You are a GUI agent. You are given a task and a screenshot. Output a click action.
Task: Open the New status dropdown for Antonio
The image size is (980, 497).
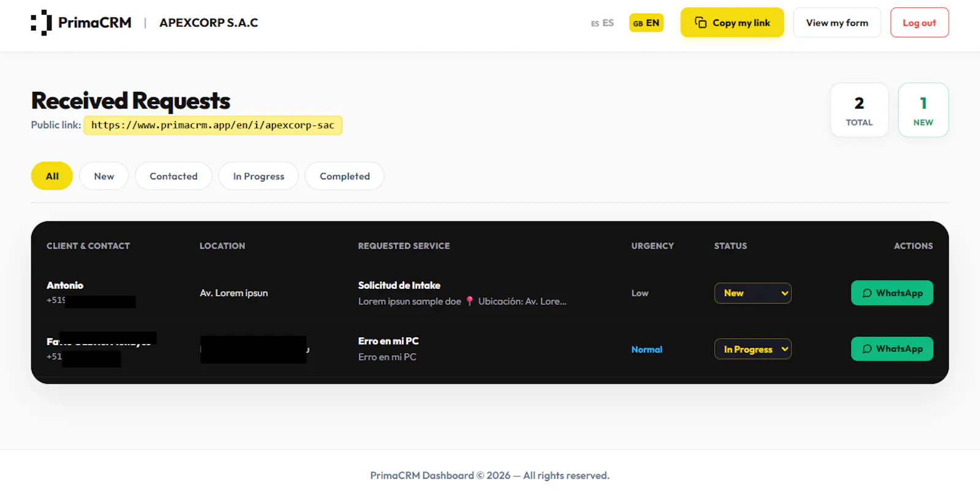click(753, 293)
